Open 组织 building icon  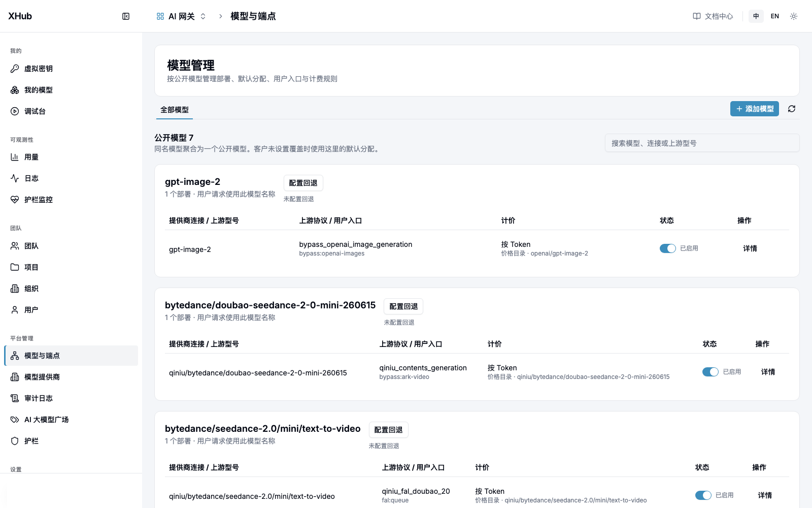(15, 289)
